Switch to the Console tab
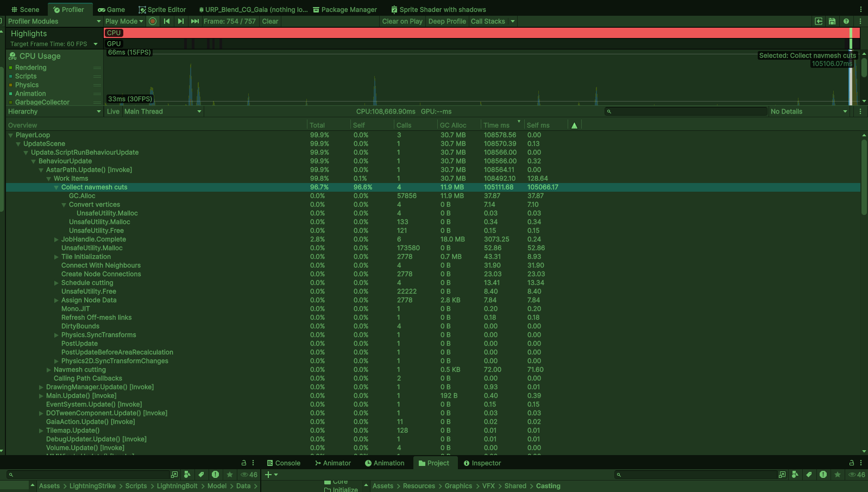Image resolution: width=868 pixels, height=492 pixels. 283,463
